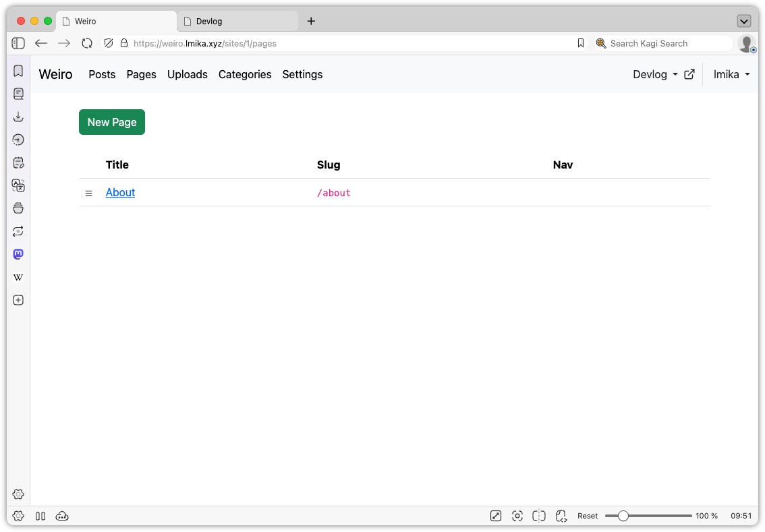Add a new web panel with the plus icon

click(x=18, y=300)
